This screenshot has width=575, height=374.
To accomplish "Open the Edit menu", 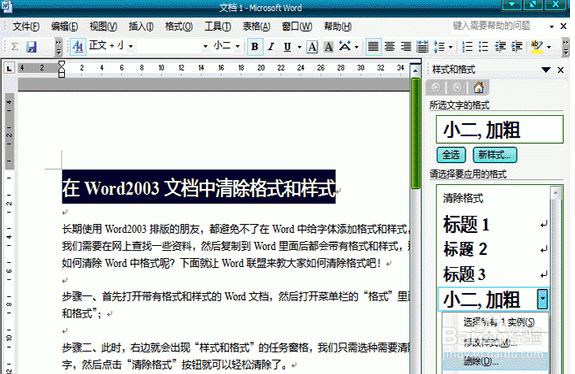I will [x=65, y=26].
